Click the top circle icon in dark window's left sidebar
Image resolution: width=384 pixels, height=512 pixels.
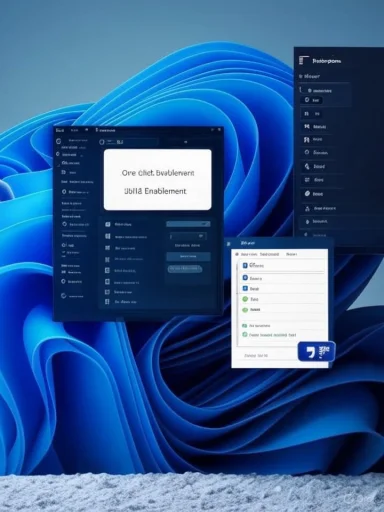(59, 141)
